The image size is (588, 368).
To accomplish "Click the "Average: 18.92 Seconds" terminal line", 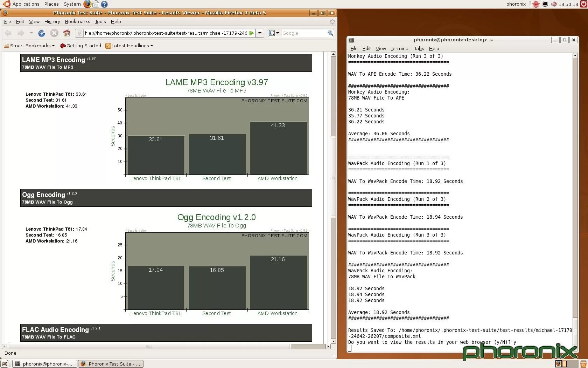I will coord(379,313).
